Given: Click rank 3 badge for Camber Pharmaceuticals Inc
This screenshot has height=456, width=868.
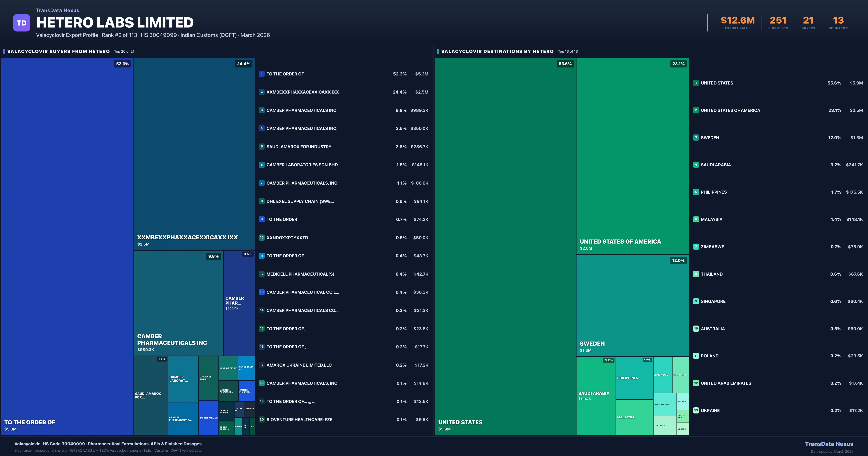Looking at the screenshot, I should coord(261,110).
